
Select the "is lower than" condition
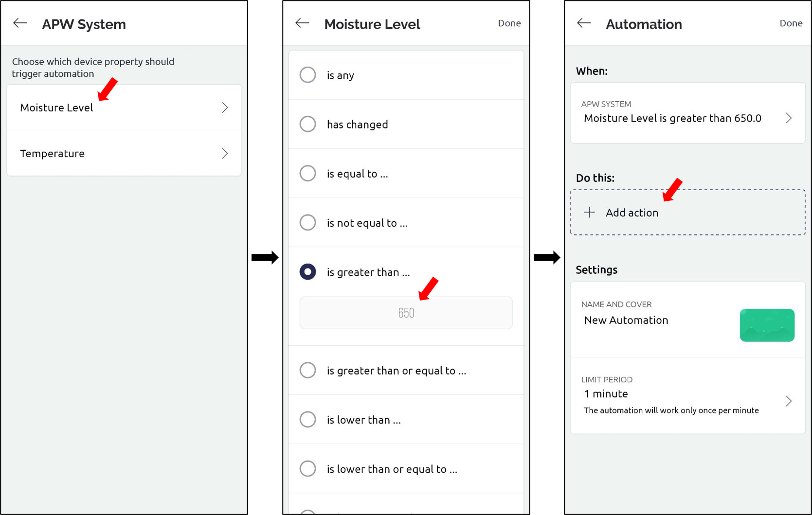(x=307, y=419)
